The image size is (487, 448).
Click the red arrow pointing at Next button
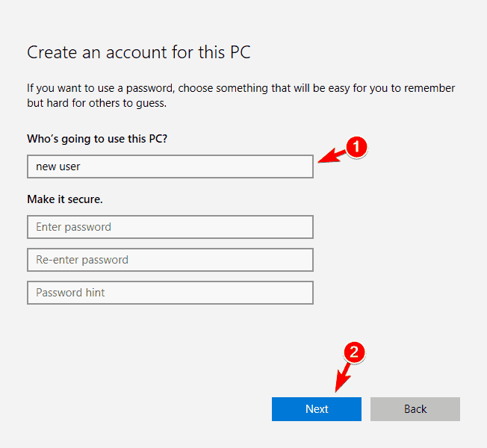tap(343, 377)
